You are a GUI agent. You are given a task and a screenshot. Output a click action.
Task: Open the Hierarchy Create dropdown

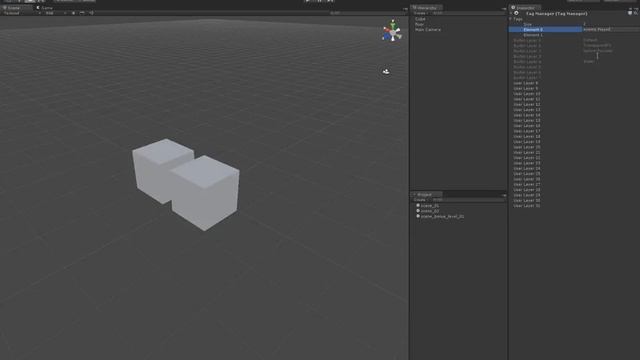[420, 13]
